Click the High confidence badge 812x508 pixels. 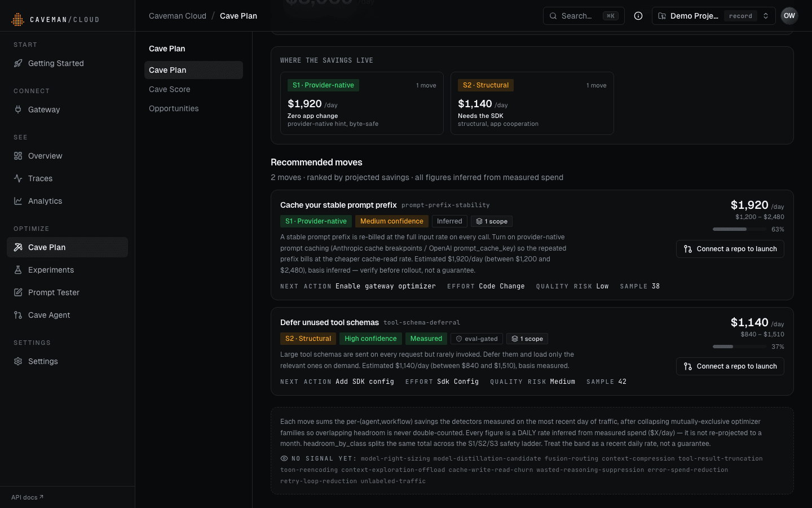370,339
